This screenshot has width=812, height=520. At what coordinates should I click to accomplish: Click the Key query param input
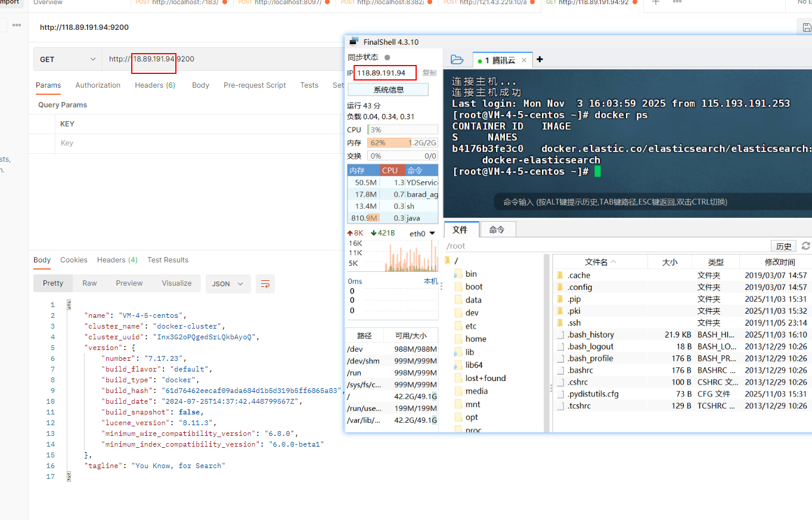tap(197, 143)
